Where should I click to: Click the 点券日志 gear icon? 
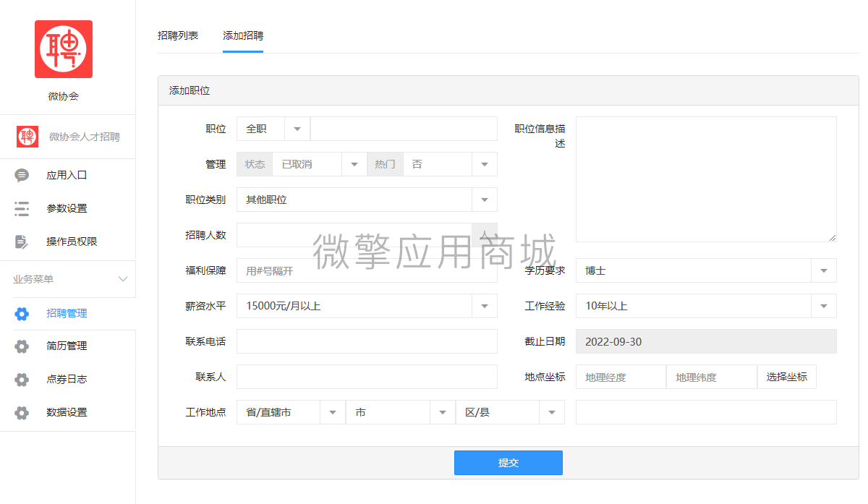[x=22, y=380]
